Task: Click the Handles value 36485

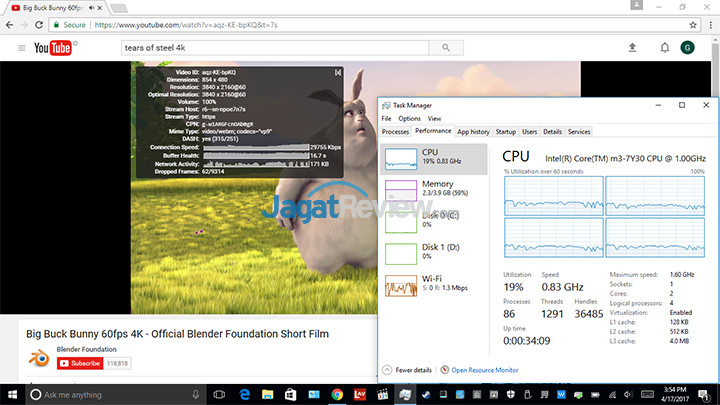Action: click(589, 314)
